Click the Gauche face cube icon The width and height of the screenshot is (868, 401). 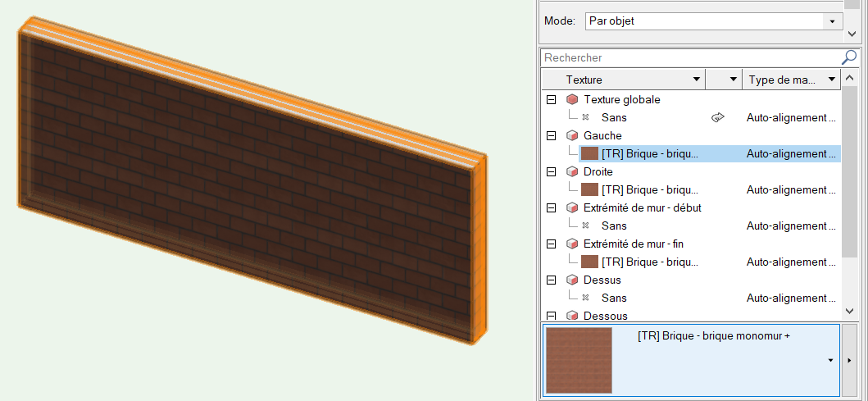tap(571, 135)
